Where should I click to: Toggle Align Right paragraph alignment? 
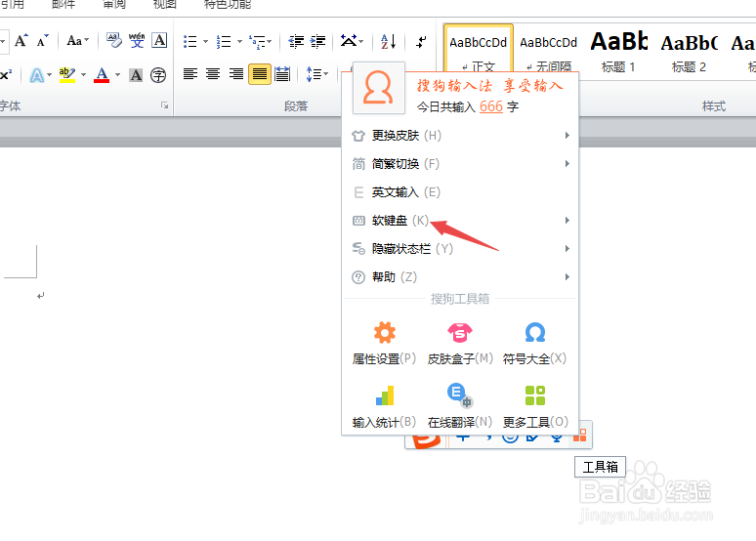pos(235,74)
